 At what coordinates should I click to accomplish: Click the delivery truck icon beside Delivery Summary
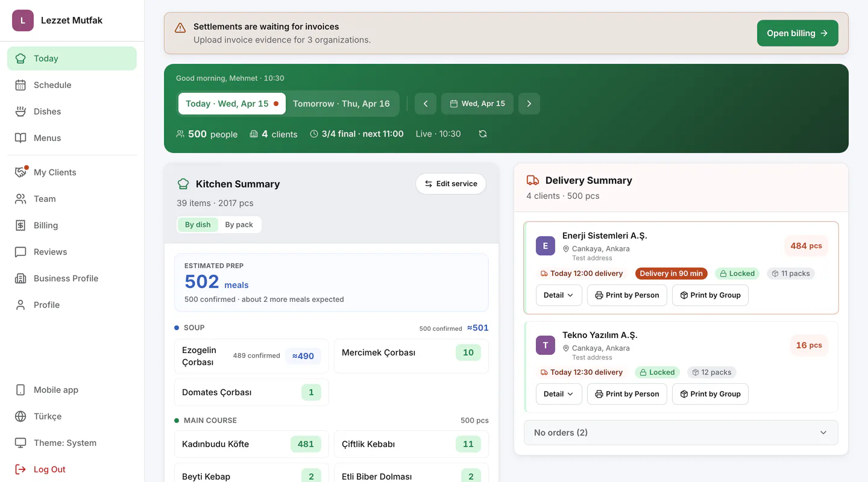click(533, 180)
